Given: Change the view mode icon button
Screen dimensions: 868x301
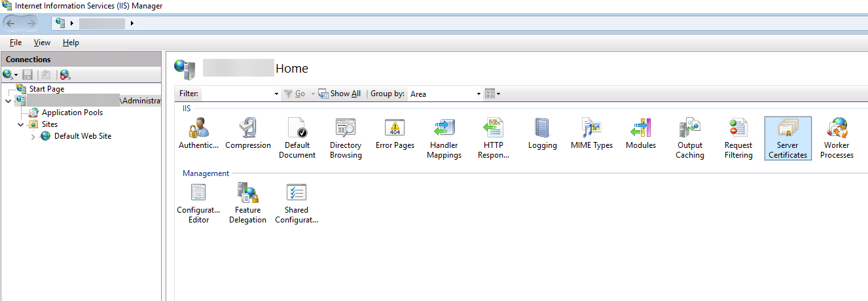Looking at the screenshot, I should point(489,94).
